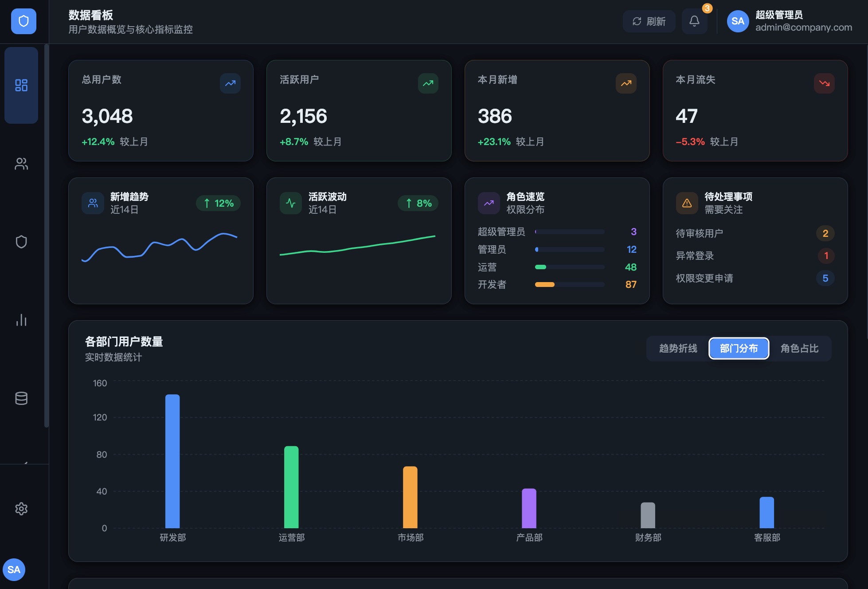The image size is (868, 589).
Task: Click the green 运营部 bar in chart
Action: pos(291,487)
